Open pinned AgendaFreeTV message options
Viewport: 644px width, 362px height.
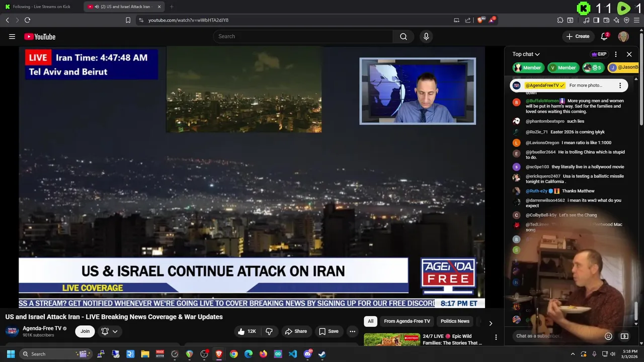[620, 85]
